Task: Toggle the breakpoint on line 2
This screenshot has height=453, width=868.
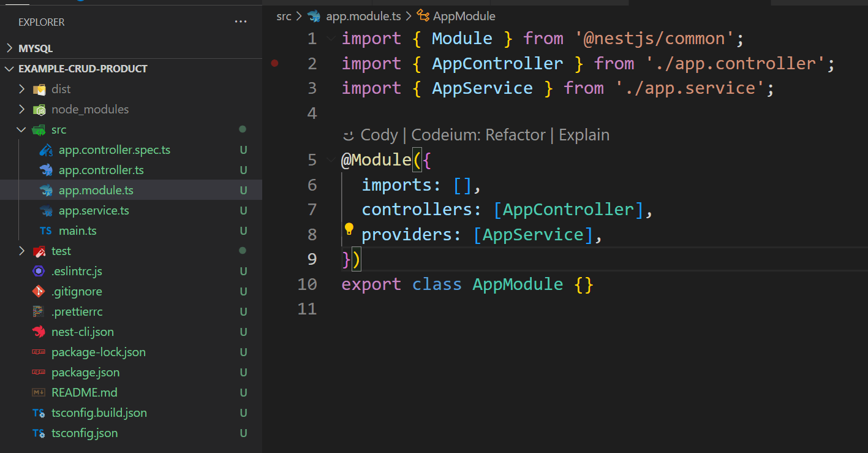Action: [x=274, y=63]
